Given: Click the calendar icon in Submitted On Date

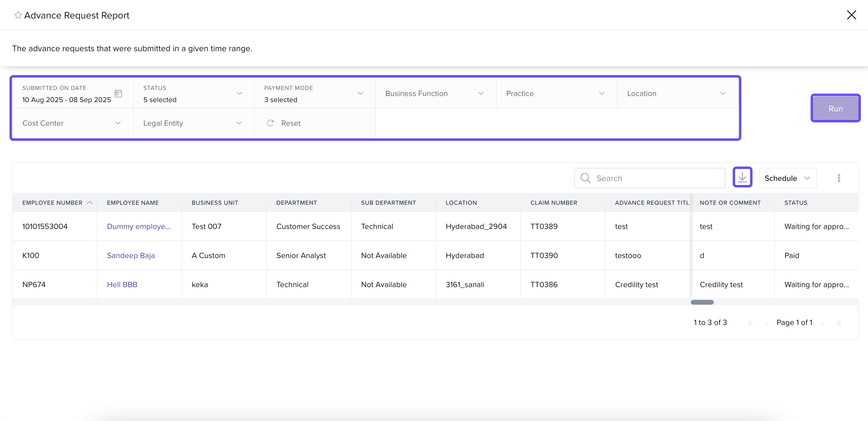Looking at the screenshot, I should (x=118, y=94).
